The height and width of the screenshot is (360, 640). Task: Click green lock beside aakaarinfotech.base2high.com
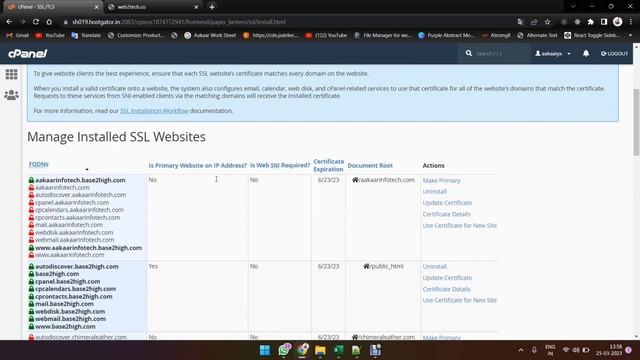pyautogui.click(x=31, y=180)
